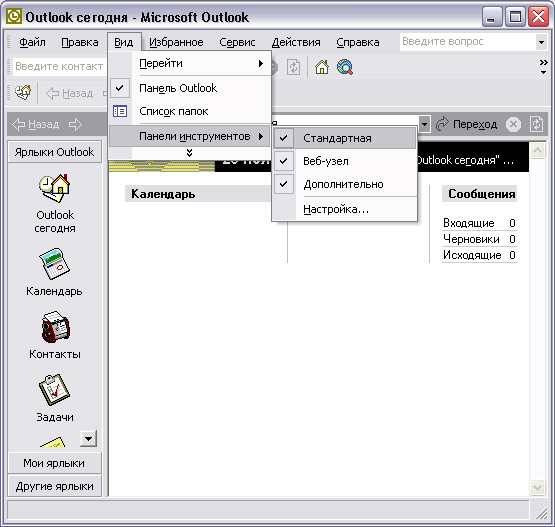Viewport: 555px width, 527px height.
Task: Click the vertical scrollbar down arrow
Action: 537,487
